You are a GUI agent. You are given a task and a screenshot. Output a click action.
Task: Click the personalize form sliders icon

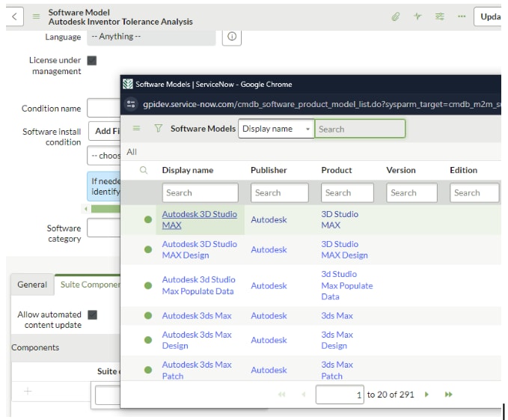439,16
